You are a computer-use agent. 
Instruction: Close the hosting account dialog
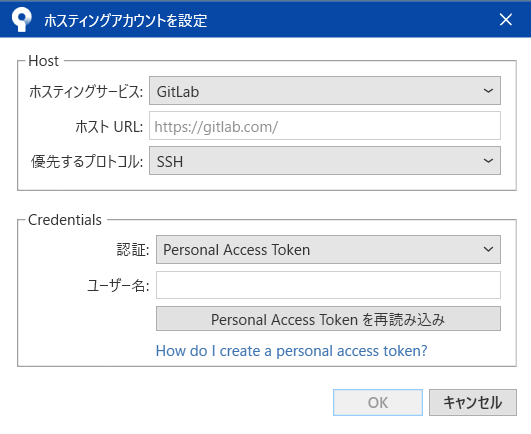[x=506, y=20]
